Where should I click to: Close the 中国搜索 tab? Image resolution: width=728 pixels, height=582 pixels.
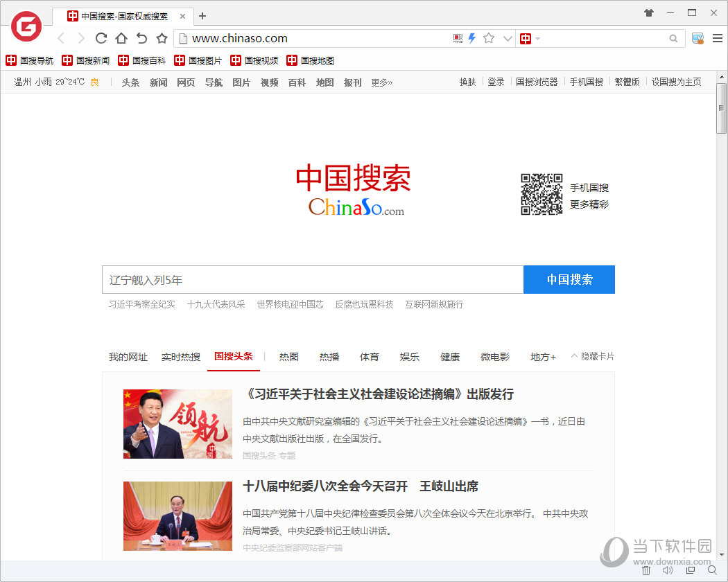(x=182, y=16)
